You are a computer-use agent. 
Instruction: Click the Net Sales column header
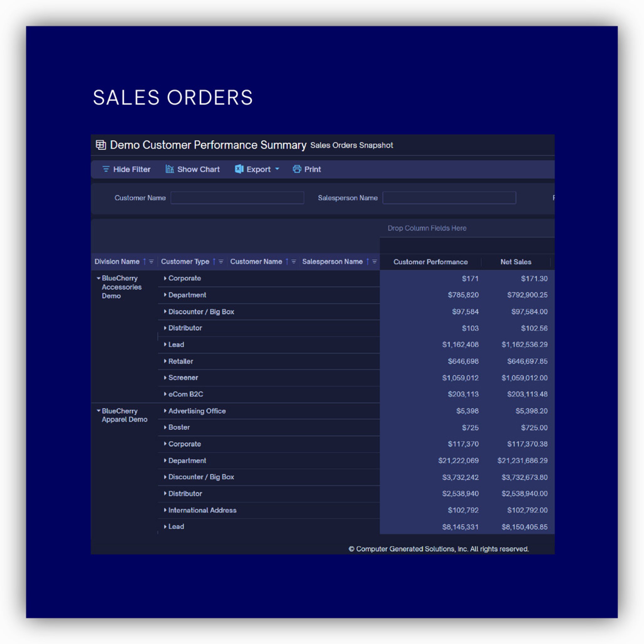pos(516,262)
